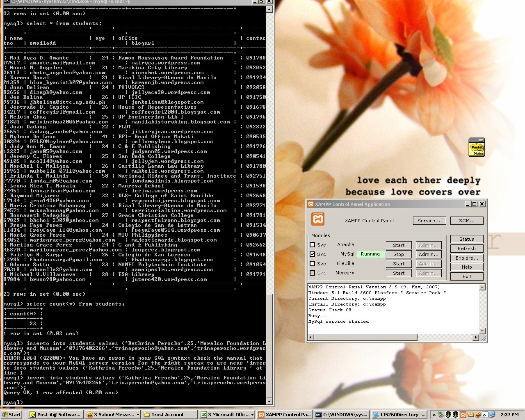The height and width of the screenshot is (420, 525).
Task: Open SCM... in XAMPP Control Panel
Action: [467, 221]
